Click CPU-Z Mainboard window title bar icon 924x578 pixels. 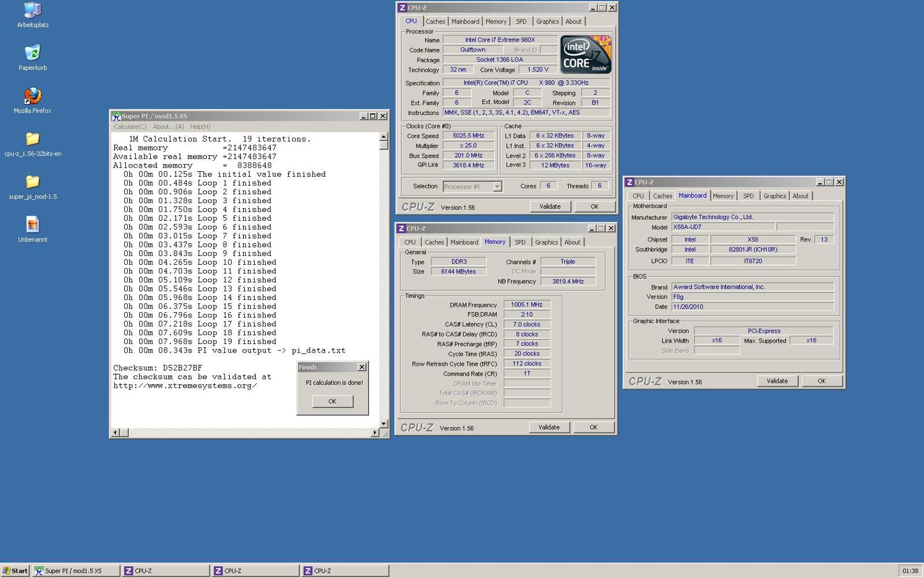[x=630, y=182]
